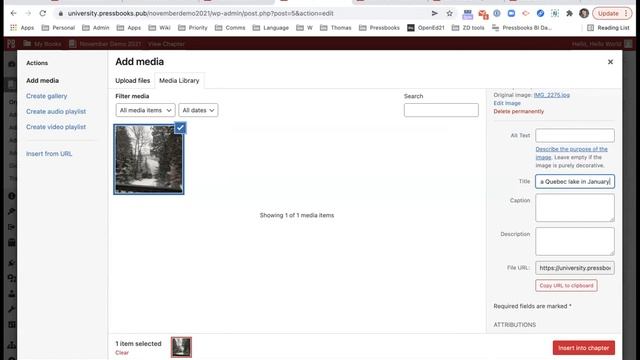Open the Extensions puzzle icon
The height and width of the screenshot is (360, 640).
click(x=569, y=13)
